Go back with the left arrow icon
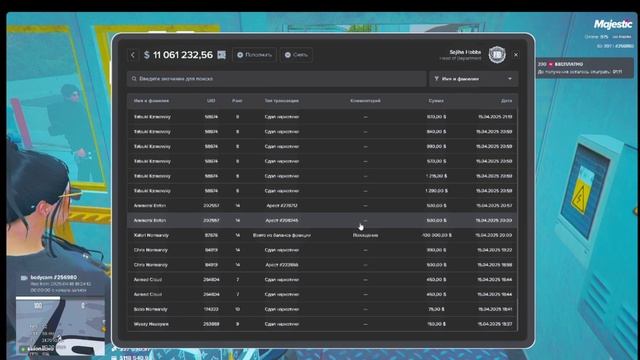640x360 pixels. 133,55
